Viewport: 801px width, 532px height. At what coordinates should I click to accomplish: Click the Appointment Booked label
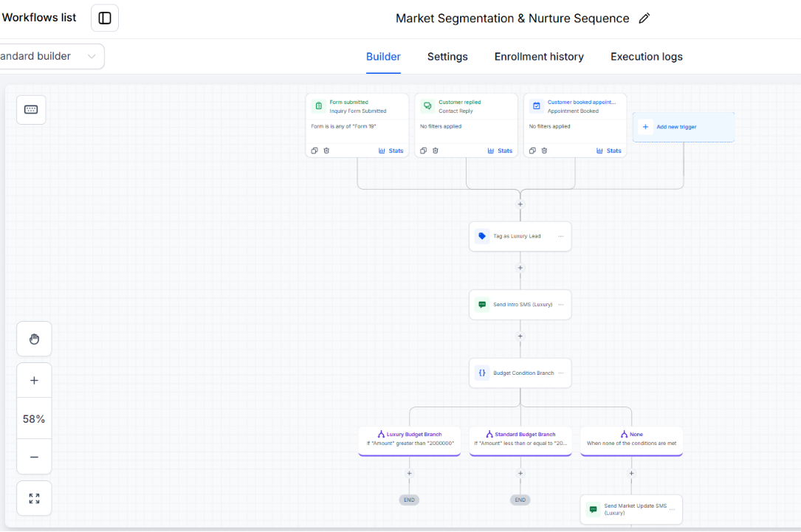tap(573, 111)
